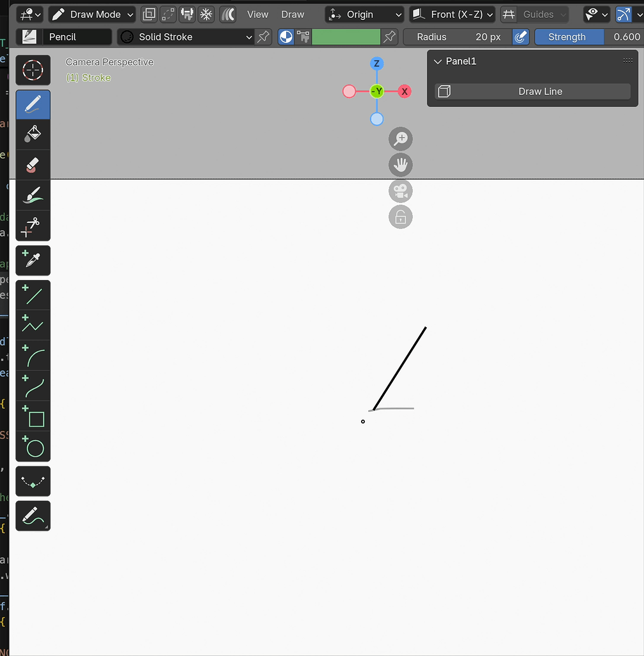Toggle draw strokes on back icon
Screen dimensions: 644x656
pos(149,14)
